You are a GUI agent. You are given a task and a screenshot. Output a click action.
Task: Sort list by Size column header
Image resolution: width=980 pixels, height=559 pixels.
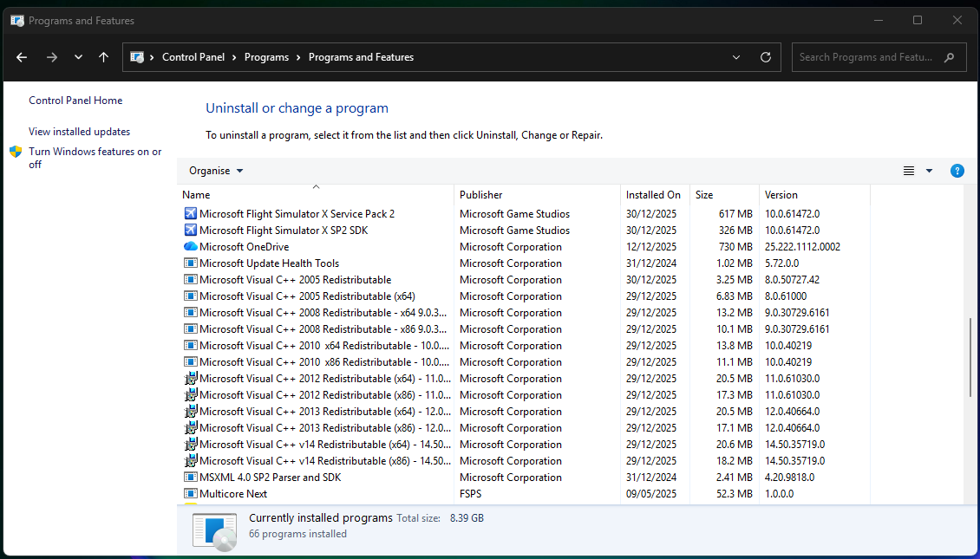point(724,195)
